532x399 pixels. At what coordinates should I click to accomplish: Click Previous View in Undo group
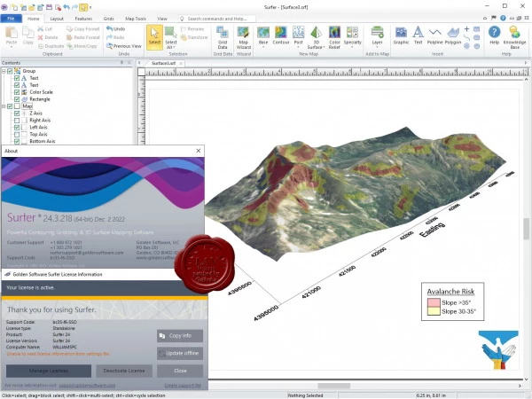tap(124, 46)
